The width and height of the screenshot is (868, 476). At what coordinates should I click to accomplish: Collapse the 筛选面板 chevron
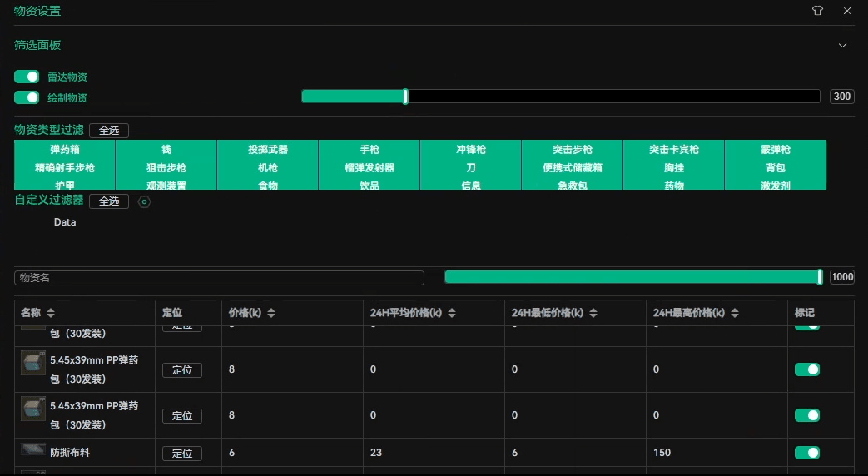842,46
